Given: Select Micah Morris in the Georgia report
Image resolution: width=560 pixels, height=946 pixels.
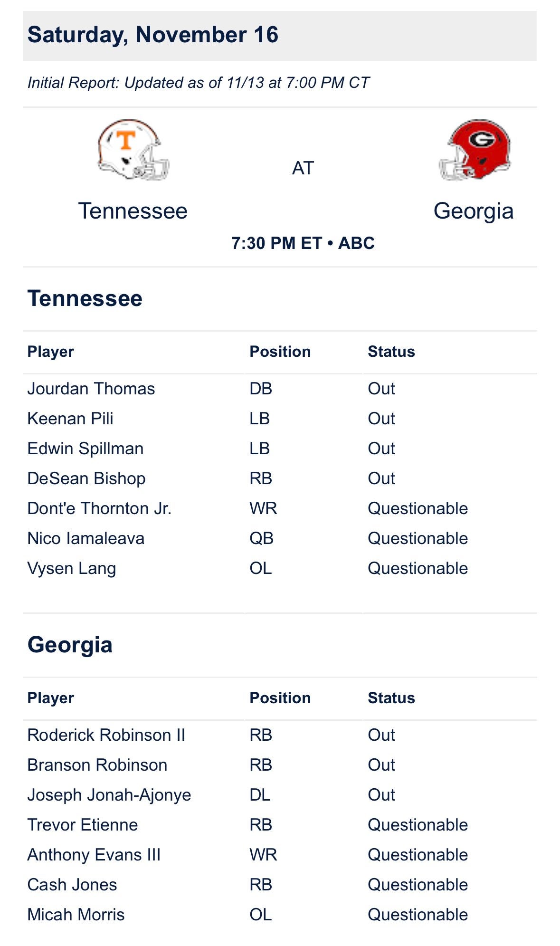Looking at the screenshot, I should pos(76,915).
